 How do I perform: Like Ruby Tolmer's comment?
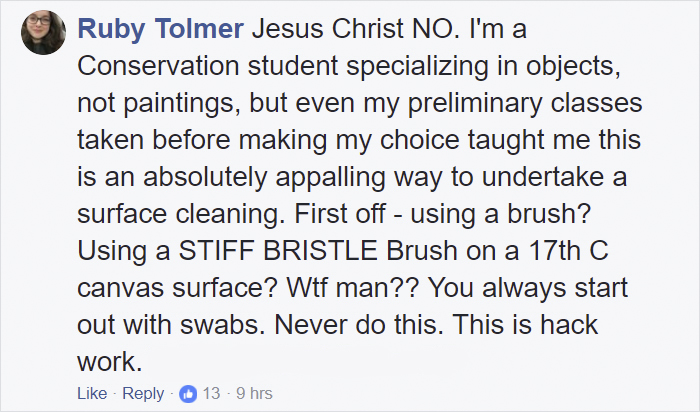point(91,394)
